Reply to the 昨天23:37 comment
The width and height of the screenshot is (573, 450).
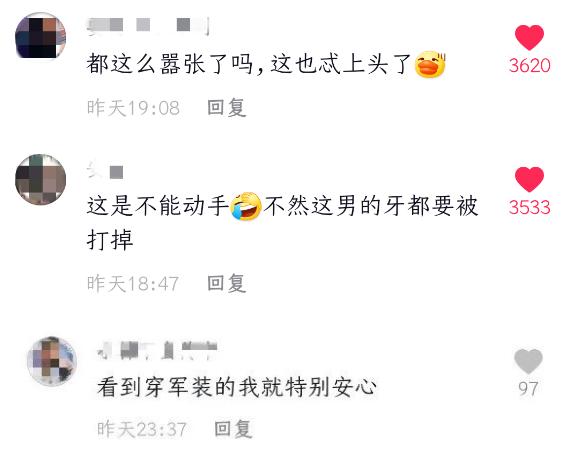[x=233, y=429]
